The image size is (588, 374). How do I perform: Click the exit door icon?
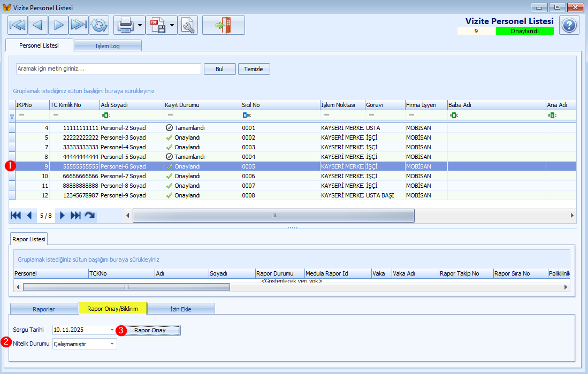tap(223, 25)
